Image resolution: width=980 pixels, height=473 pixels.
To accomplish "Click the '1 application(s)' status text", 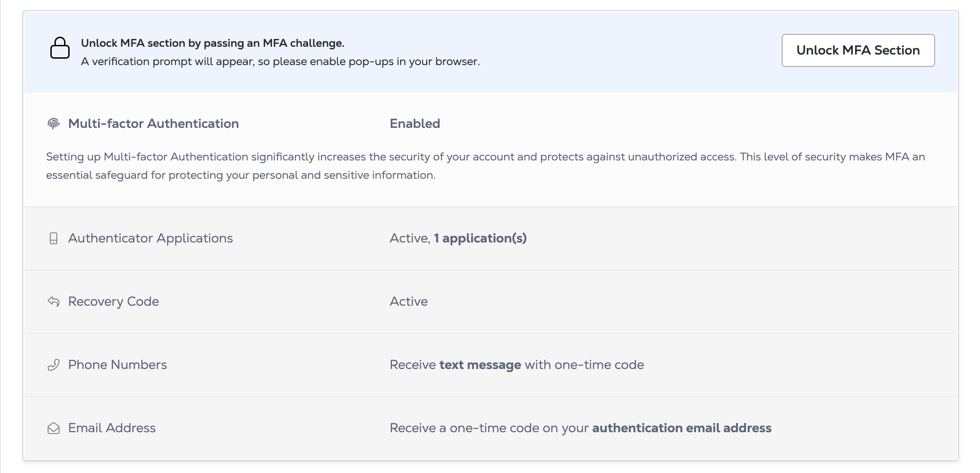I will coord(480,238).
